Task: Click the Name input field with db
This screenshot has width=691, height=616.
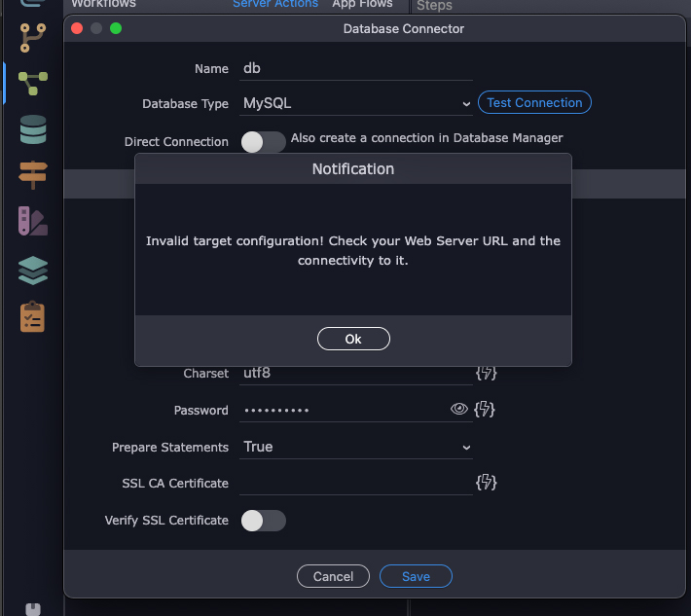Action: (x=355, y=69)
